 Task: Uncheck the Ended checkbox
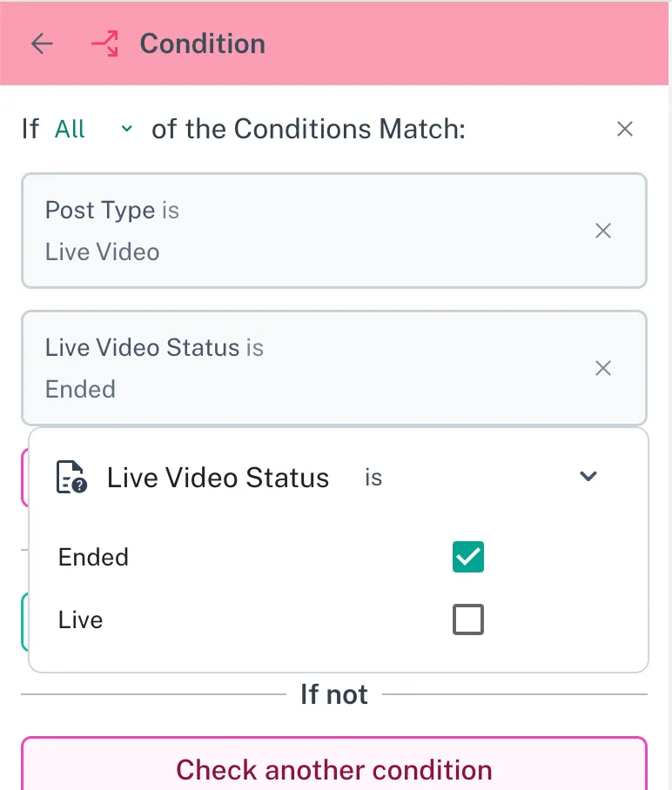point(468,557)
